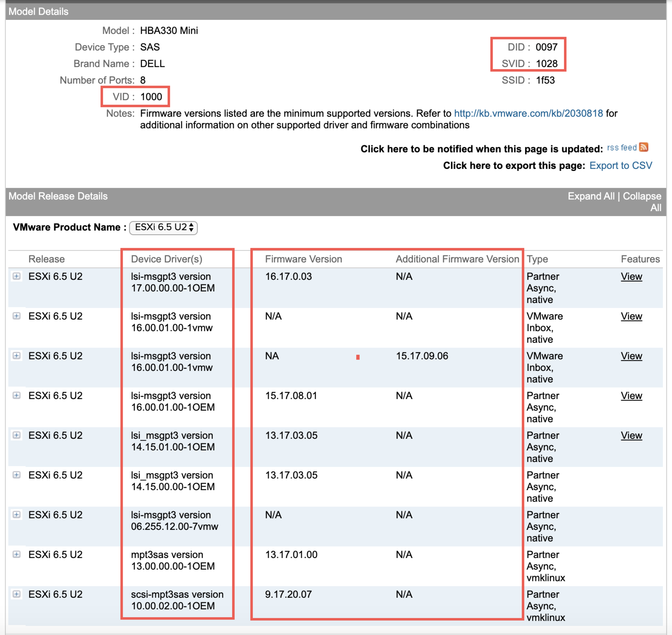Select the Brand Name value DELL

(x=152, y=64)
